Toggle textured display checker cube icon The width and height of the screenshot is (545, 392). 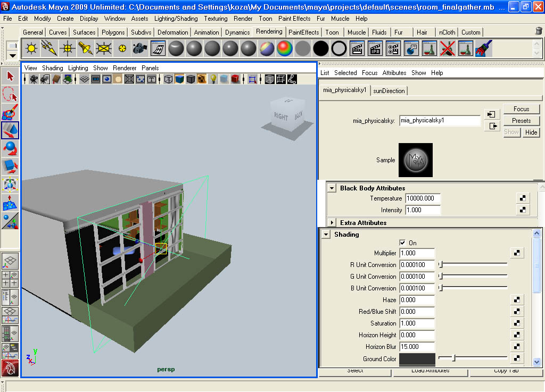(202, 79)
